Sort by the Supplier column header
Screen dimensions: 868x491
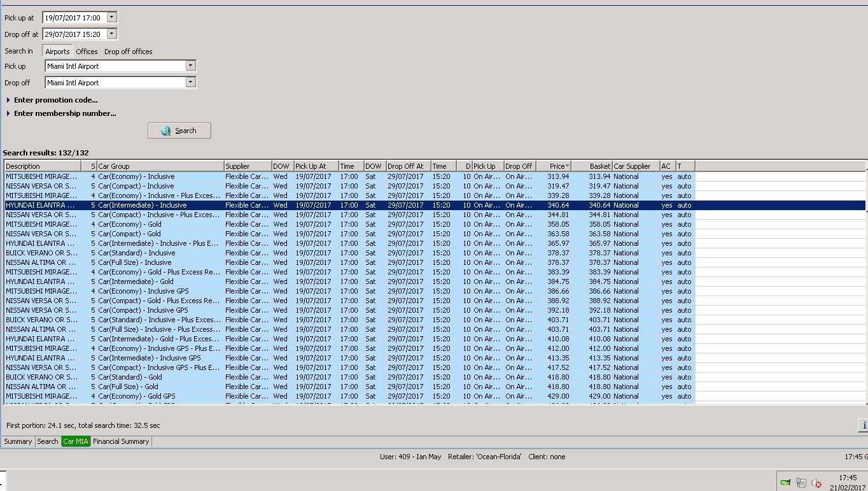pos(248,166)
